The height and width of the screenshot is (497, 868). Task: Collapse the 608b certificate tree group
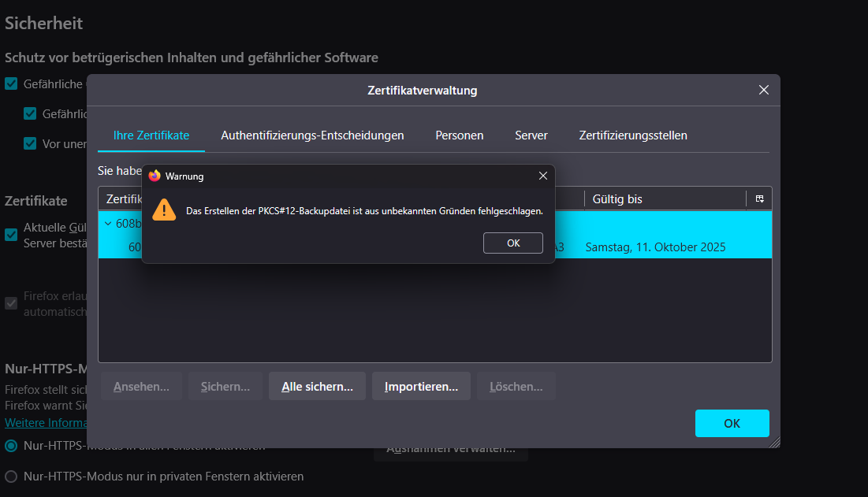coord(108,224)
